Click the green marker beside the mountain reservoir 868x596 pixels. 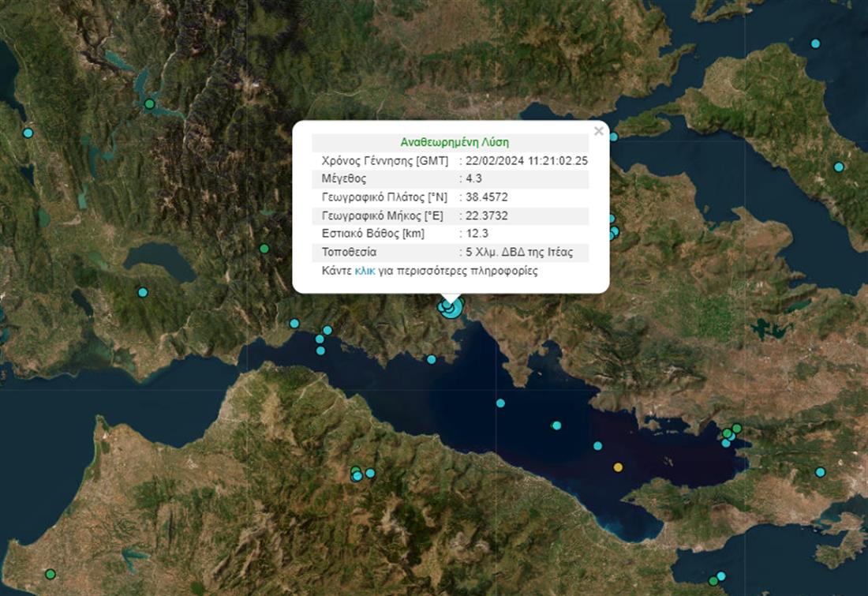(x=149, y=104)
